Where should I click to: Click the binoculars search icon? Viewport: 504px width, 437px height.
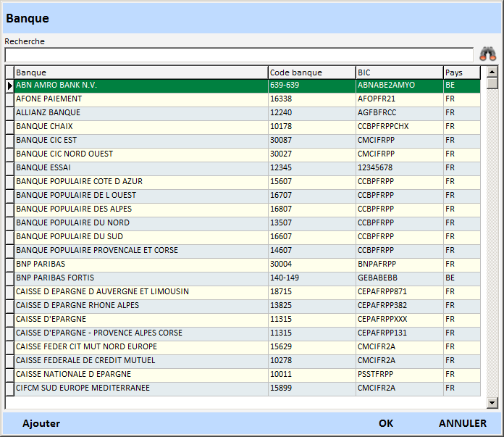coord(487,54)
